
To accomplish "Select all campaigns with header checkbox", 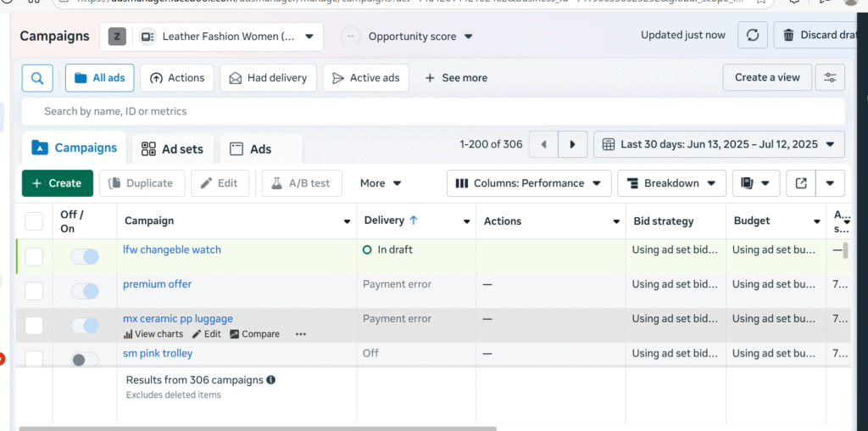I will 34,221.
